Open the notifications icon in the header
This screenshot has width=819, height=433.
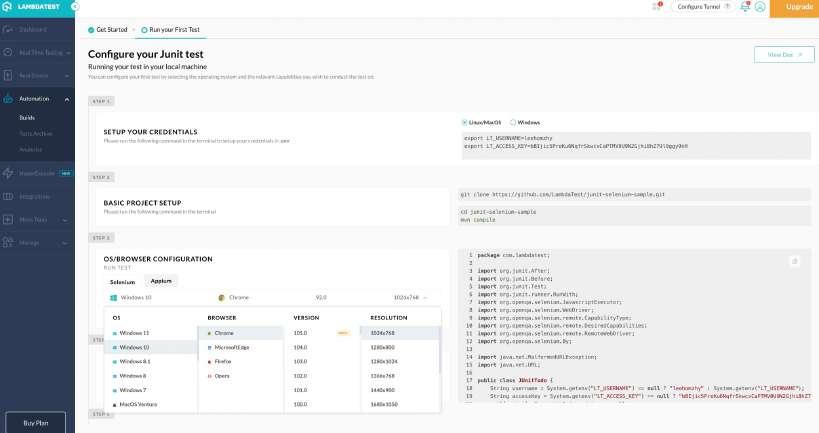pyautogui.click(x=744, y=7)
